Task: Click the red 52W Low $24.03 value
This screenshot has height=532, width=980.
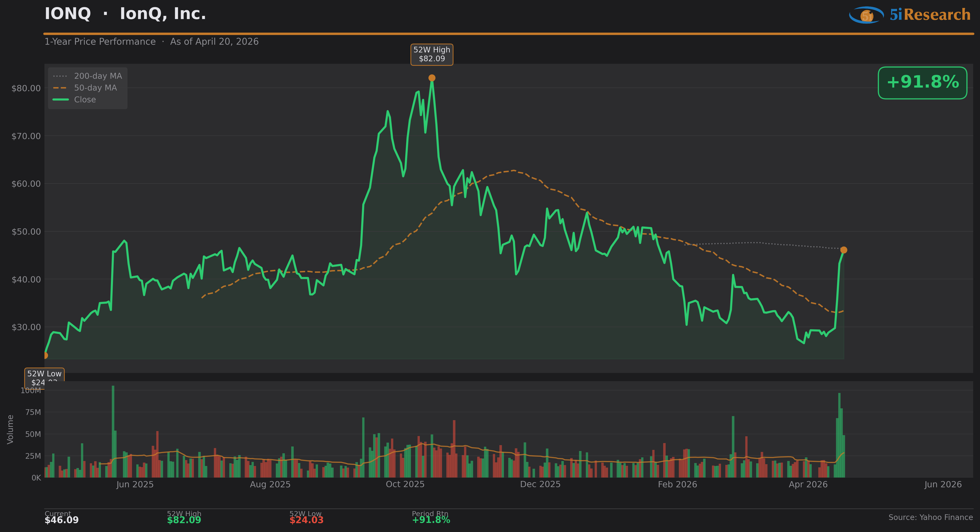Action: point(306,520)
